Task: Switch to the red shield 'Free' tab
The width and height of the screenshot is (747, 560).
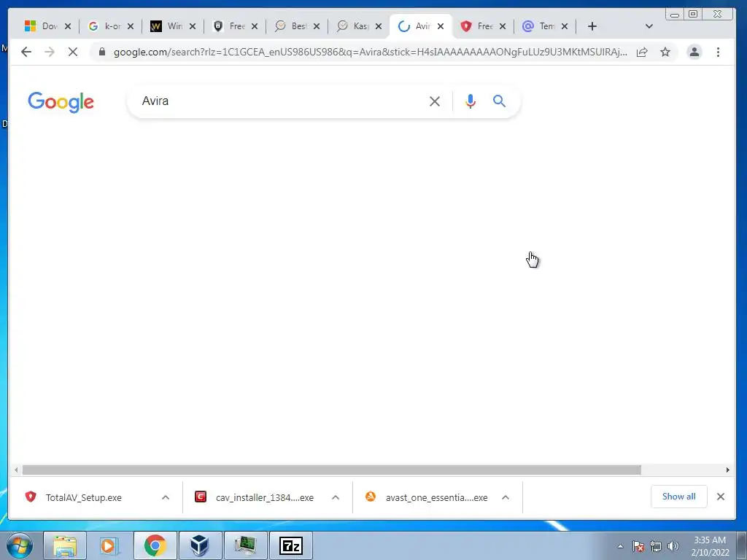Action: tap(478, 26)
